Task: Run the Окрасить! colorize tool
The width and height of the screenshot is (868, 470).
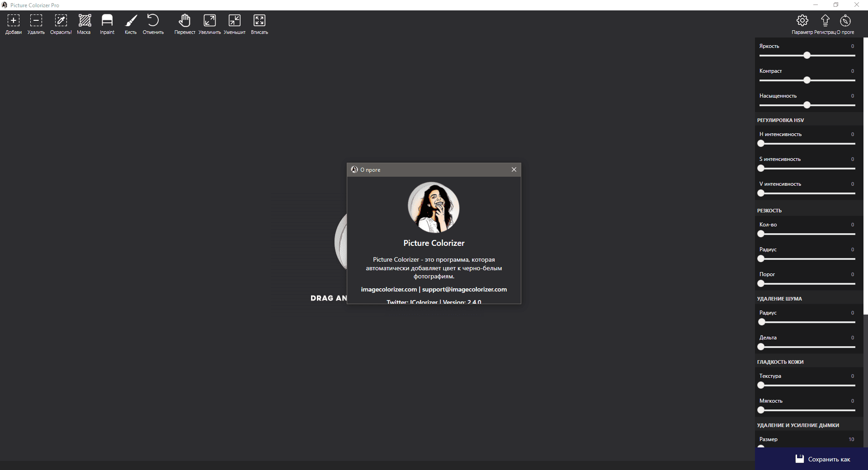Action: click(x=61, y=21)
